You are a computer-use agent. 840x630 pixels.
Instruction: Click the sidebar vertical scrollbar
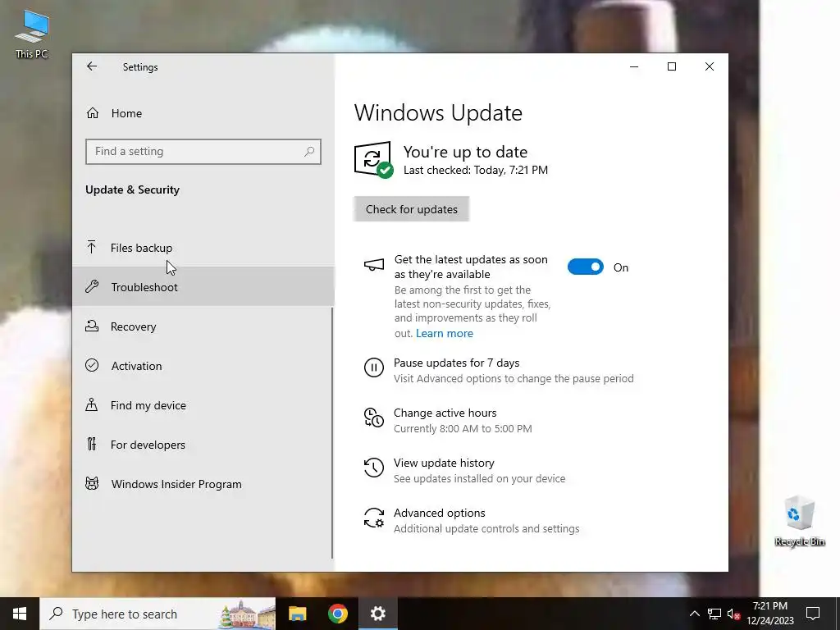(332, 433)
